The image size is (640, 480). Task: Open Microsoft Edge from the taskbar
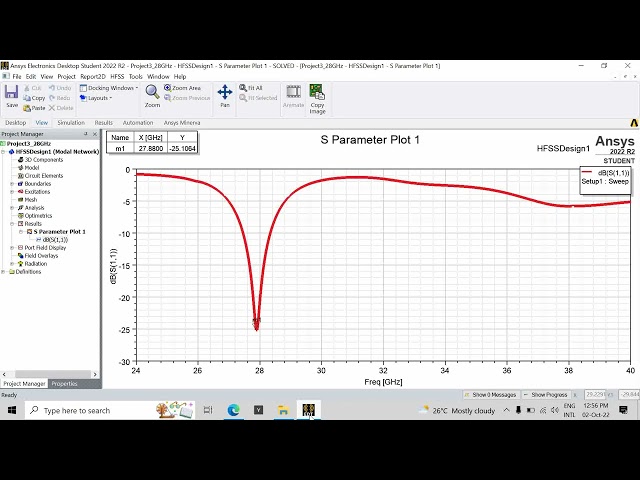(233, 410)
